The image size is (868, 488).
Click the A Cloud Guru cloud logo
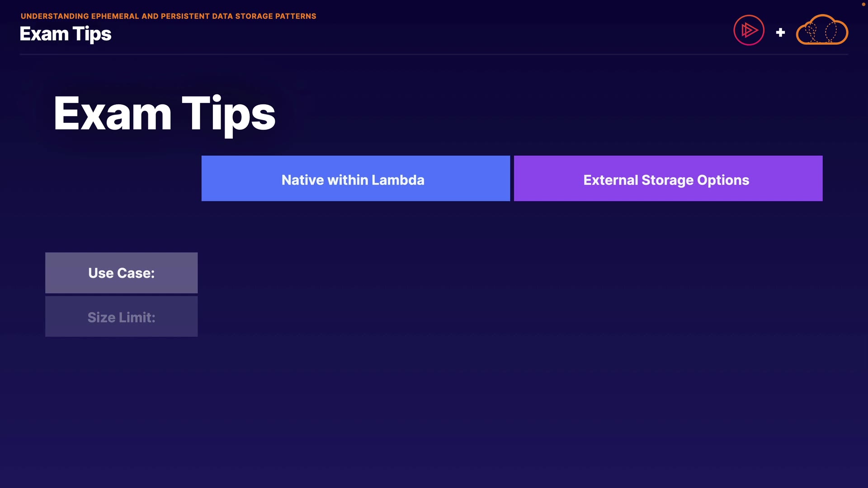click(822, 30)
